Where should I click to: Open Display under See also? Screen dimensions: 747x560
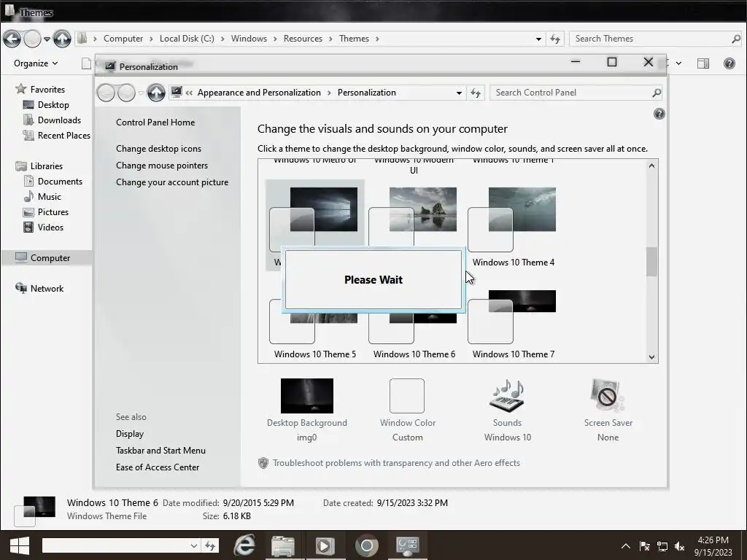pyautogui.click(x=130, y=434)
